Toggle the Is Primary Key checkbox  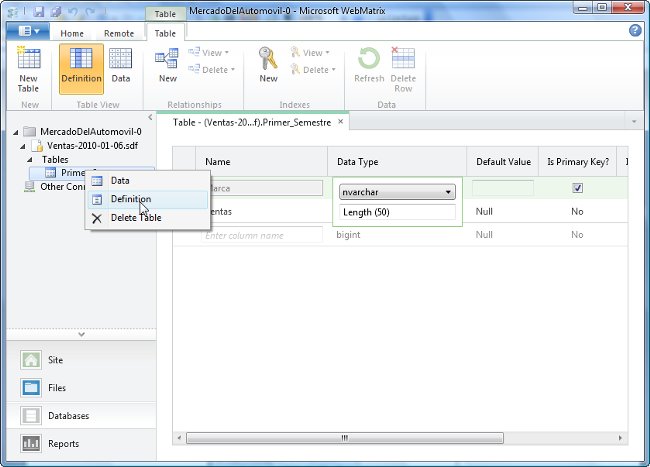click(x=577, y=188)
